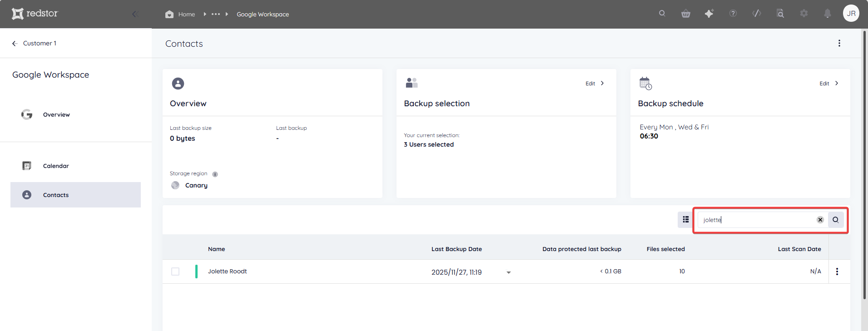This screenshot has height=331, width=868.
Task: Click the Backup selection users icon
Action: coord(412,83)
